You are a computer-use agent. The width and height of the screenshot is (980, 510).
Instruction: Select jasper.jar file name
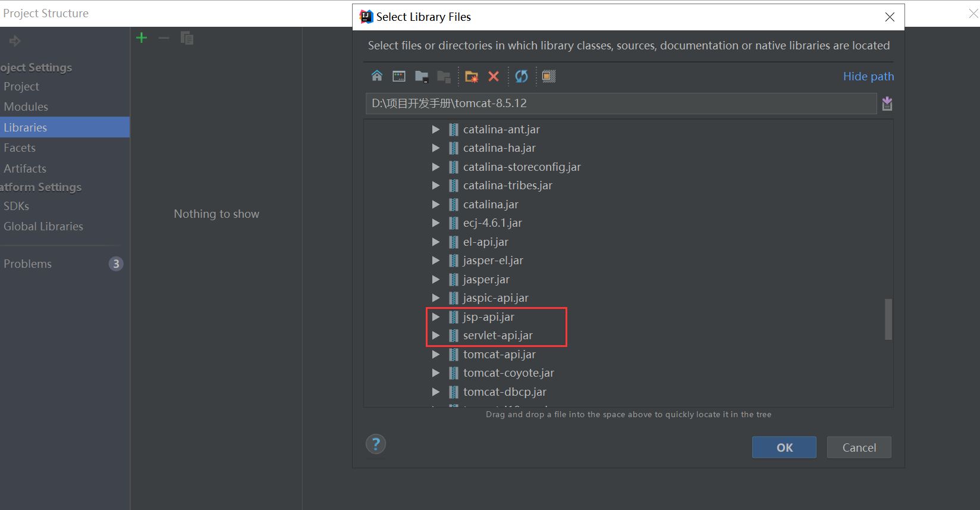(x=486, y=280)
